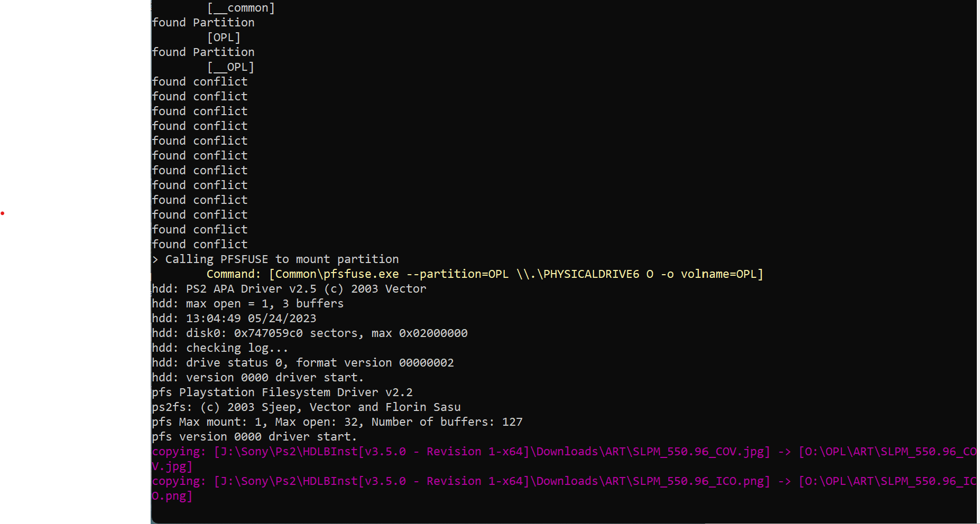
Task: Click the [OPL] partition name
Action: [224, 38]
